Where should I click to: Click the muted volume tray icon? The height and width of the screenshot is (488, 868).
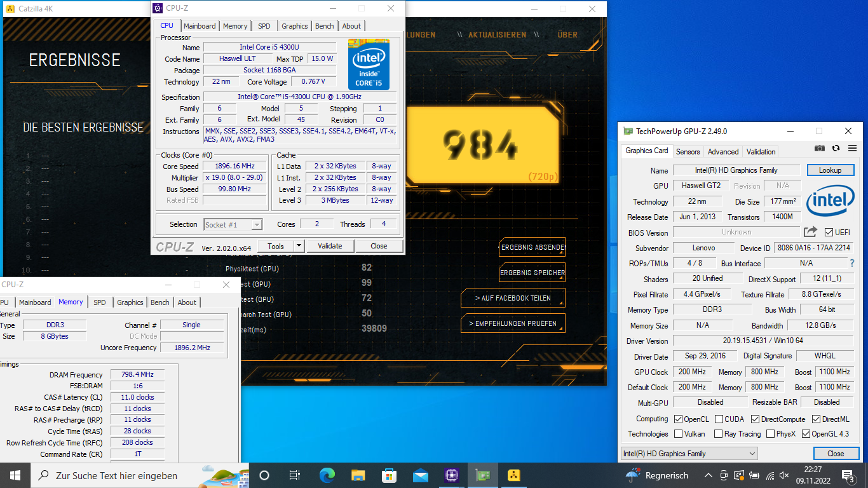pos(785,475)
